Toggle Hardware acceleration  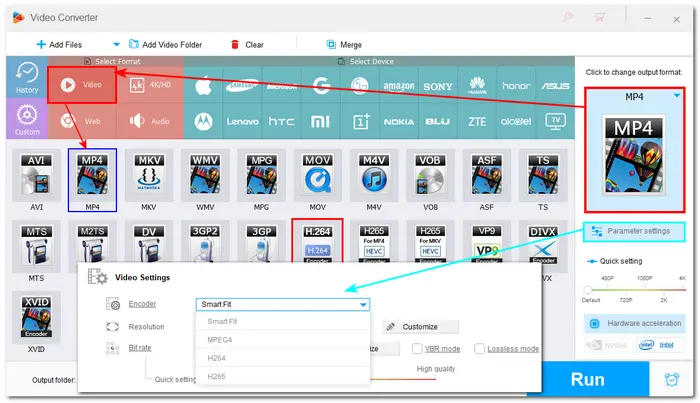point(634,323)
